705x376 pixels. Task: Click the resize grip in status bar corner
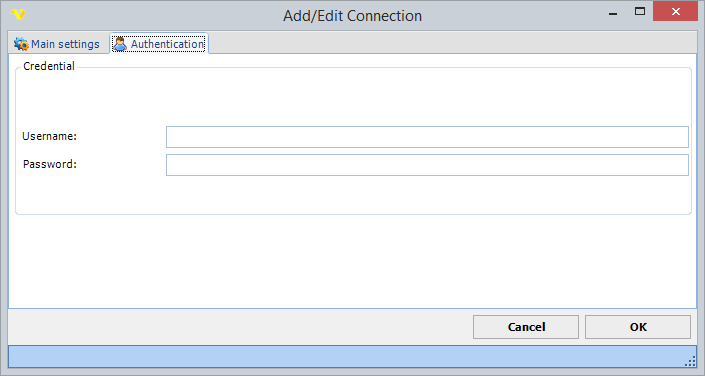click(691, 361)
